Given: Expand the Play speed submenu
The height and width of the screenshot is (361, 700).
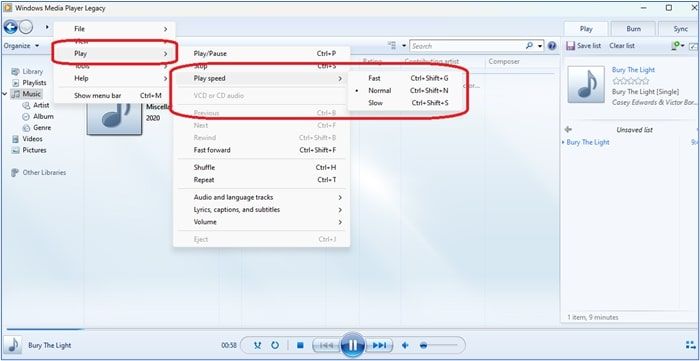Looking at the screenshot, I should [262, 78].
